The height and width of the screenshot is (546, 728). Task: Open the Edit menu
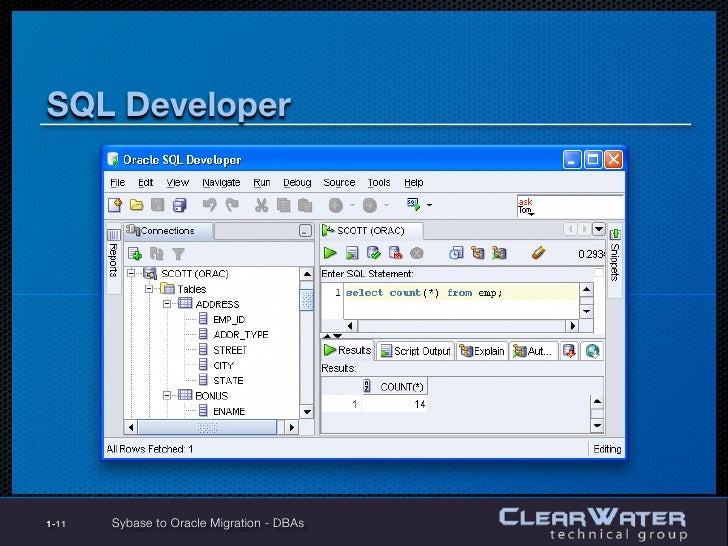[x=145, y=182]
